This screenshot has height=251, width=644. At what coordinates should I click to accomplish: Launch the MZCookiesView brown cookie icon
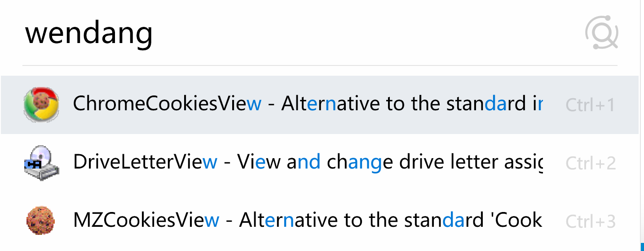41,221
